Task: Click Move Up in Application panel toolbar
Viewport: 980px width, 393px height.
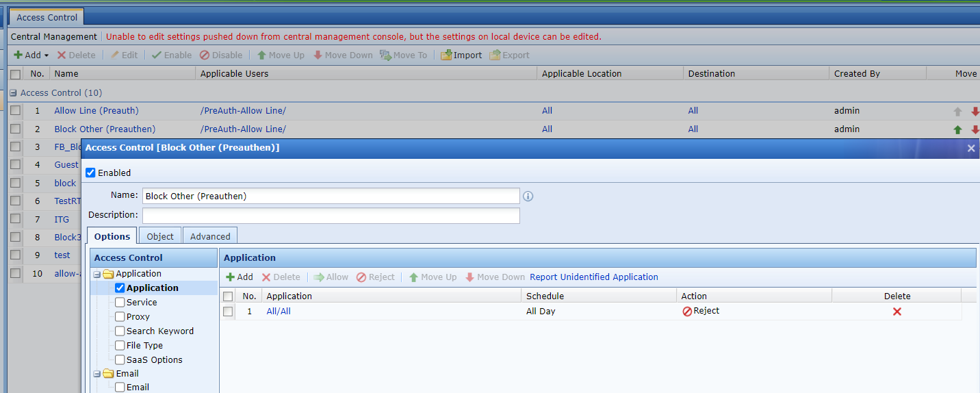Action: pyautogui.click(x=433, y=277)
